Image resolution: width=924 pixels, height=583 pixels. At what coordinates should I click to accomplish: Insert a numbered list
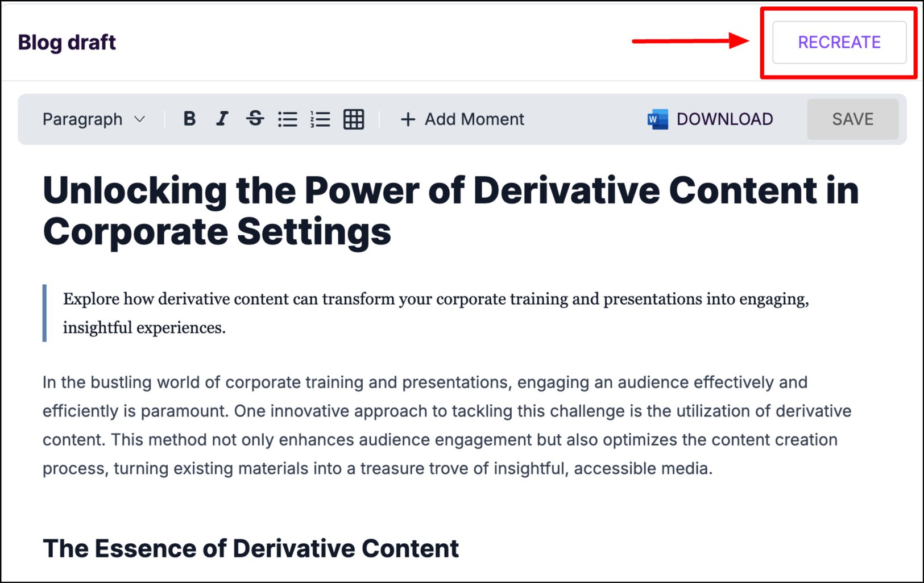pyautogui.click(x=321, y=119)
